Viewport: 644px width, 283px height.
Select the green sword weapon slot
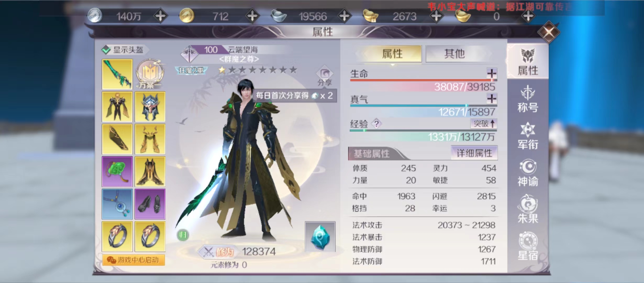[117, 74]
